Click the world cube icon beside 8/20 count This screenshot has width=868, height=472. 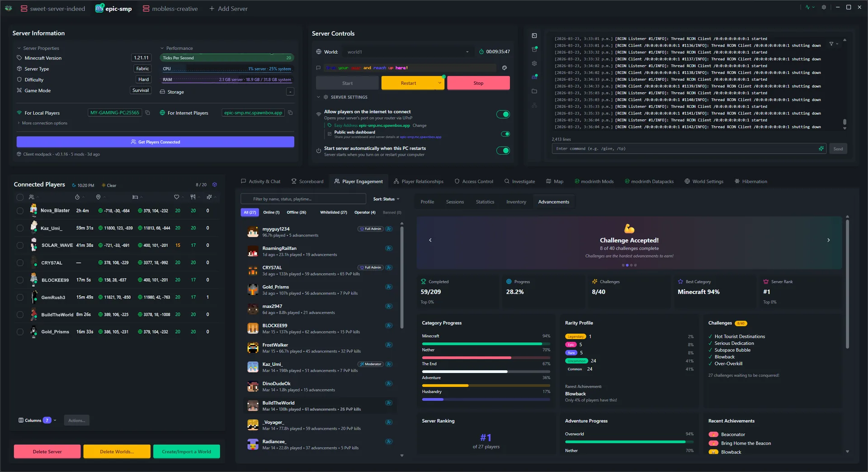215,184
